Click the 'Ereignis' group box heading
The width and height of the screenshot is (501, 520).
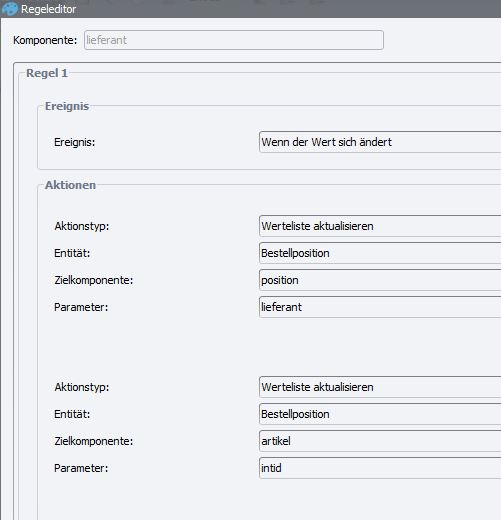(67, 106)
